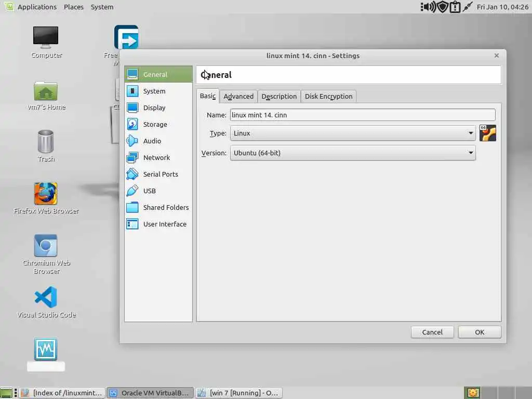Switch to the Disk Encryption tab

328,96
